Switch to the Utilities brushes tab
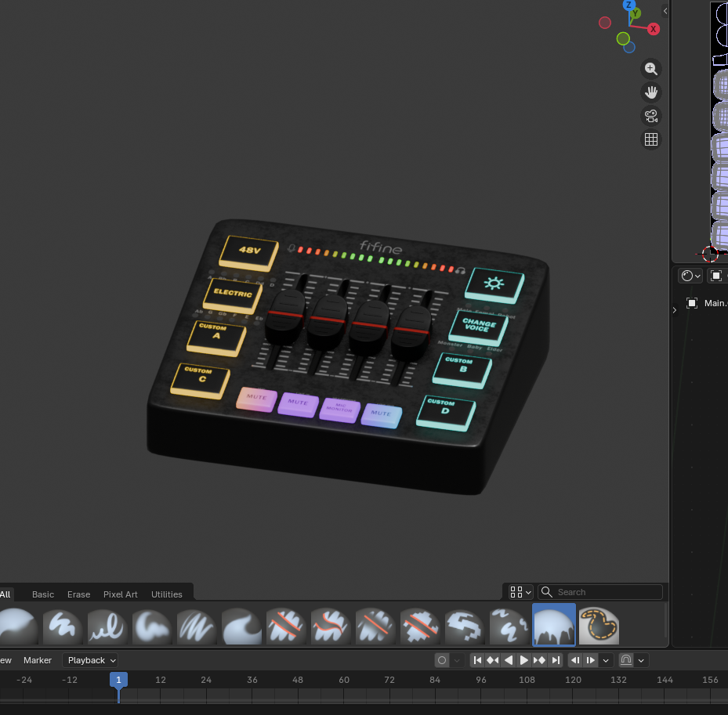This screenshot has width=728, height=715. pos(167,594)
